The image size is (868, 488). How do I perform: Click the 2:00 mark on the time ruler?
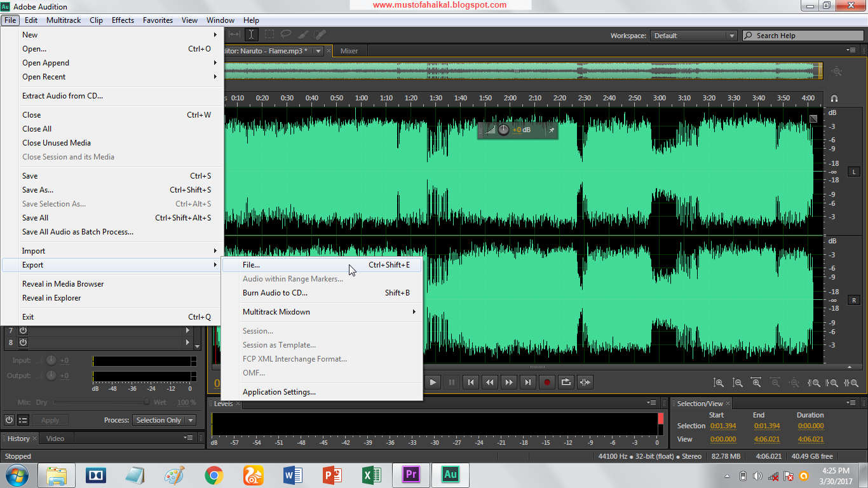[x=510, y=98]
